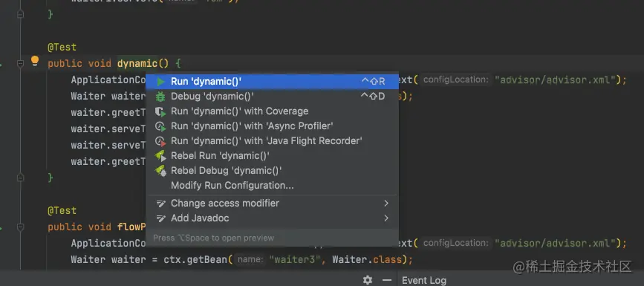Click "advisor/advisor.xml" string in flowP method
The width and height of the screenshot is (644, 286).
(556, 243)
